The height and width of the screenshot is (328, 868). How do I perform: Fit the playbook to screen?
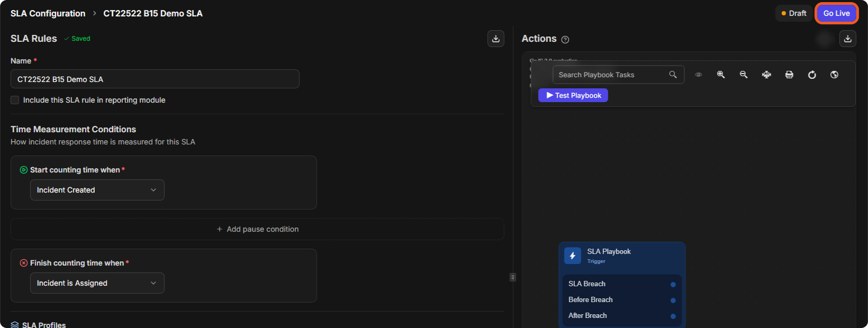tap(766, 75)
